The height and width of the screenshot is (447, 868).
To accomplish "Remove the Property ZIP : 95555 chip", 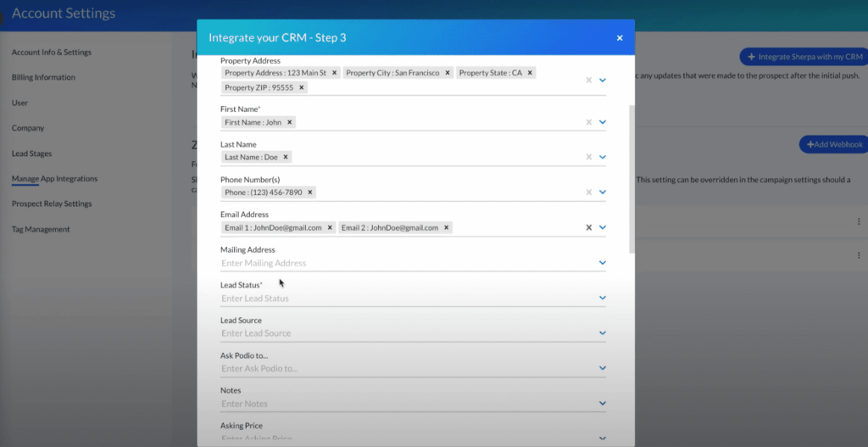I will pos(302,87).
